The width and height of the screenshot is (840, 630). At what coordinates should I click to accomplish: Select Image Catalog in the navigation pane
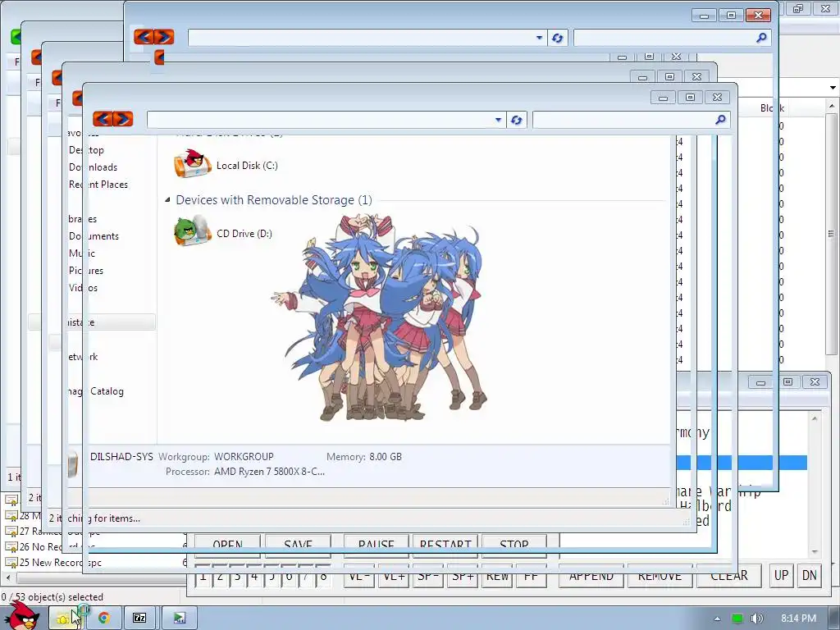tap(96, 391)
